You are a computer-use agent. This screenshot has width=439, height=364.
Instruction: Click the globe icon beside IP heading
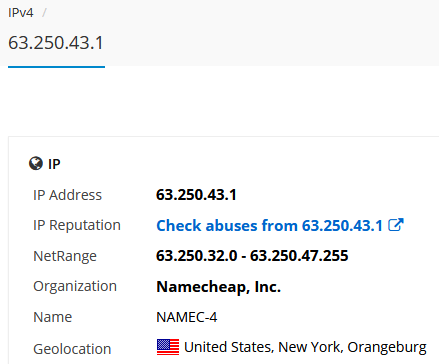tap(36, 164)
